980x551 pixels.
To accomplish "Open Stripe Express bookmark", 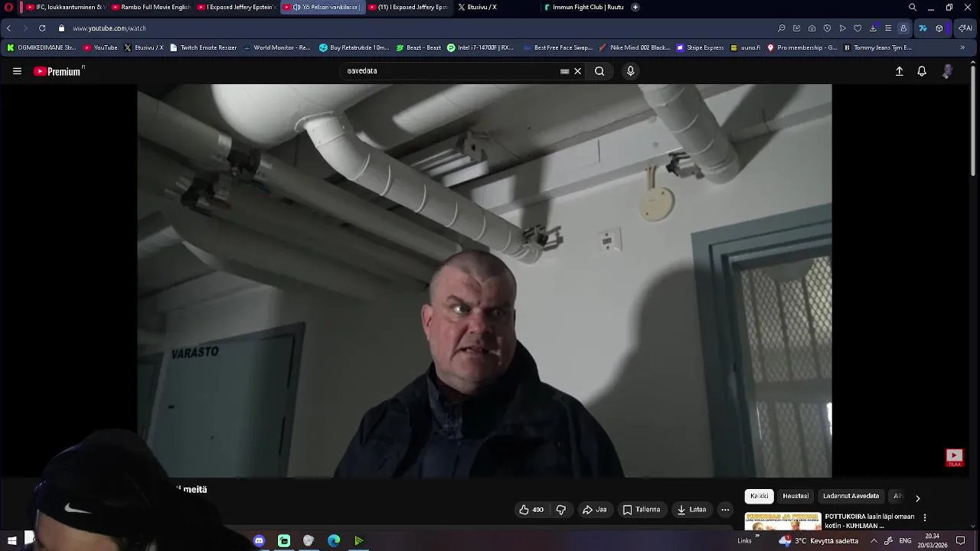I will click(700, 47).
